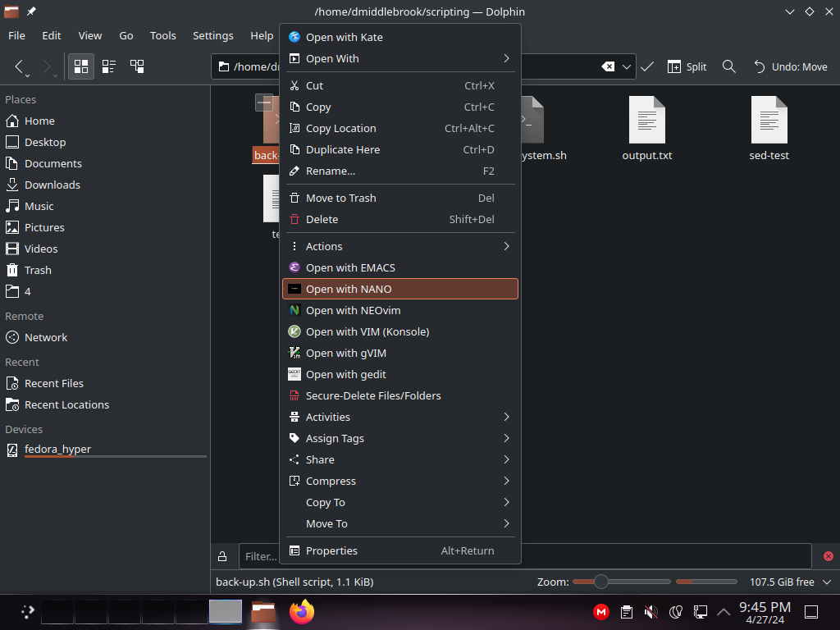The height and width of the screenshot is (630, 840).
Task: Choose Duplicate Here from menu
Action: click(x=400, y=150)
